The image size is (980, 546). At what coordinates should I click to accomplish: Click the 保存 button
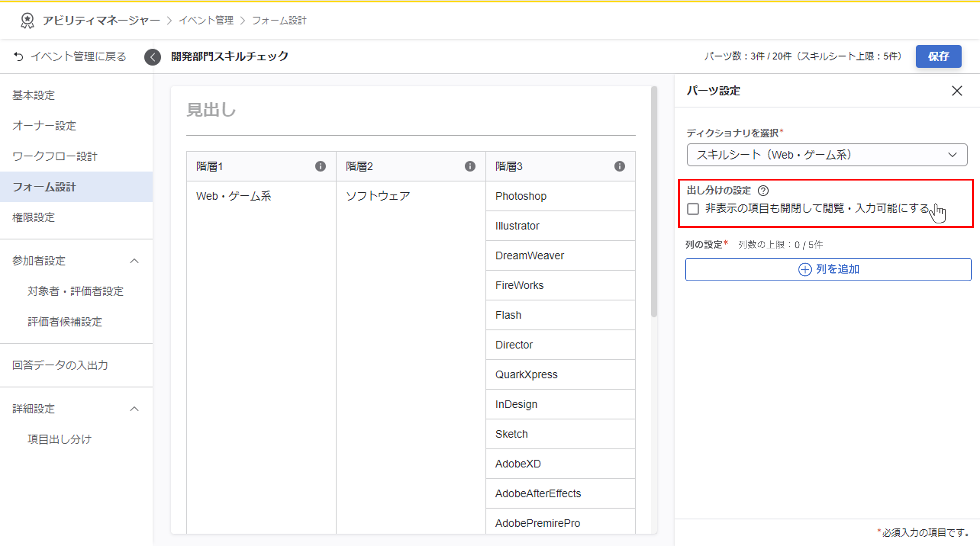[938, 57]
